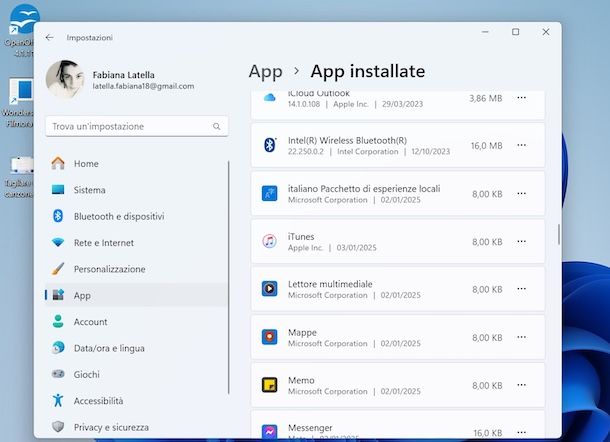Click the App sidebar icon
Screen dimensions: 610x442
pyautogui.click(x=58, y=295)
